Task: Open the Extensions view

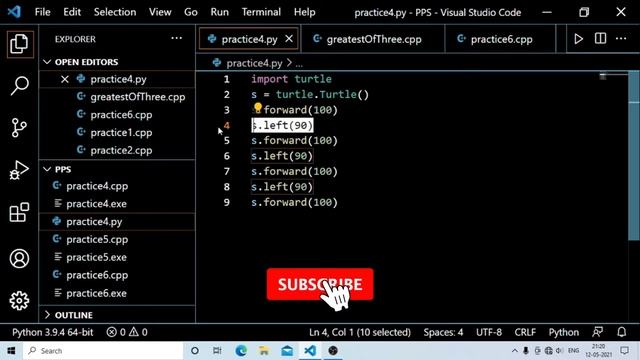Action: click(x=19, y=213)
